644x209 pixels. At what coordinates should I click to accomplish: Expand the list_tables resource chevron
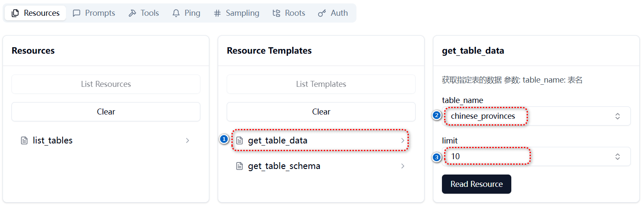188,140
